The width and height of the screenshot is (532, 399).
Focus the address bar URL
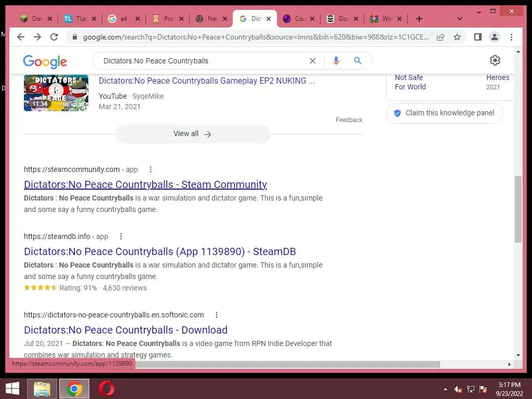256,37
